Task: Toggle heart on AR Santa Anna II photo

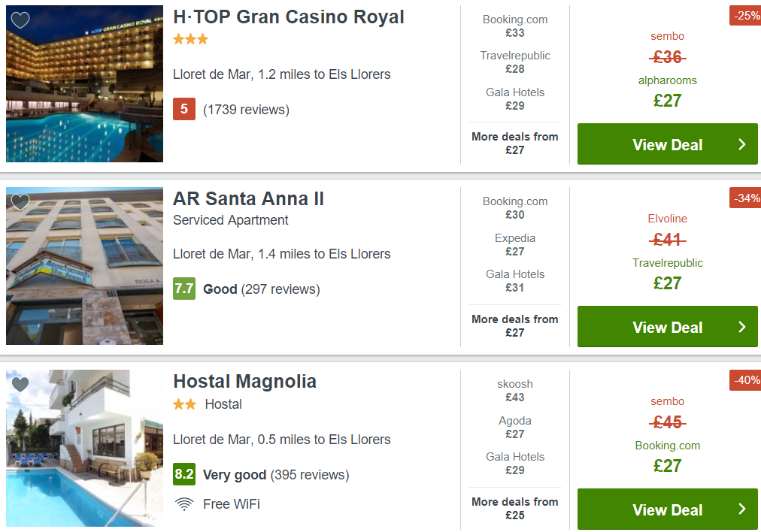Action: coord(20,201)
